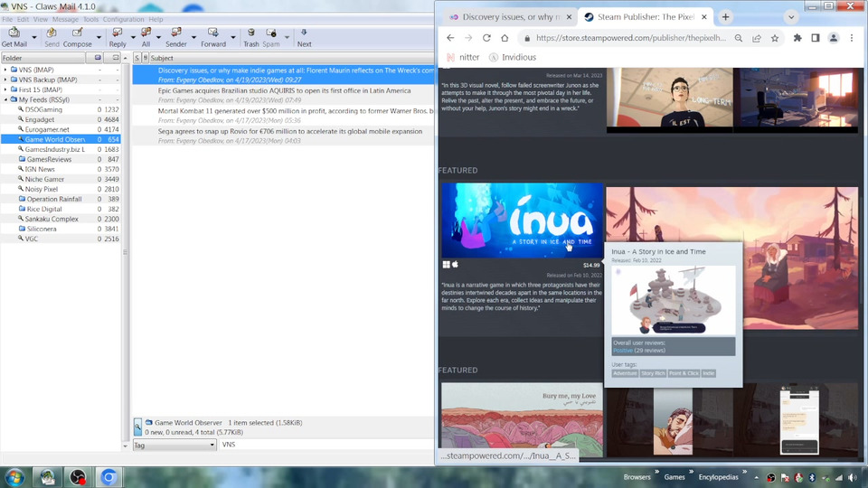868x488 pixels.
Task: Open Games toolbar on taskbar
Action: [x=675, y=477]
